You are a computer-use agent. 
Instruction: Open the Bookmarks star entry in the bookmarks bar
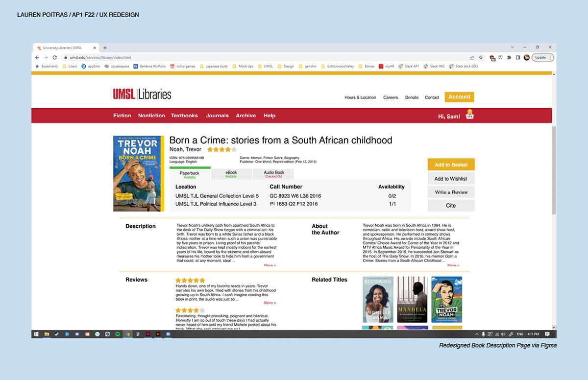[47, 66]
